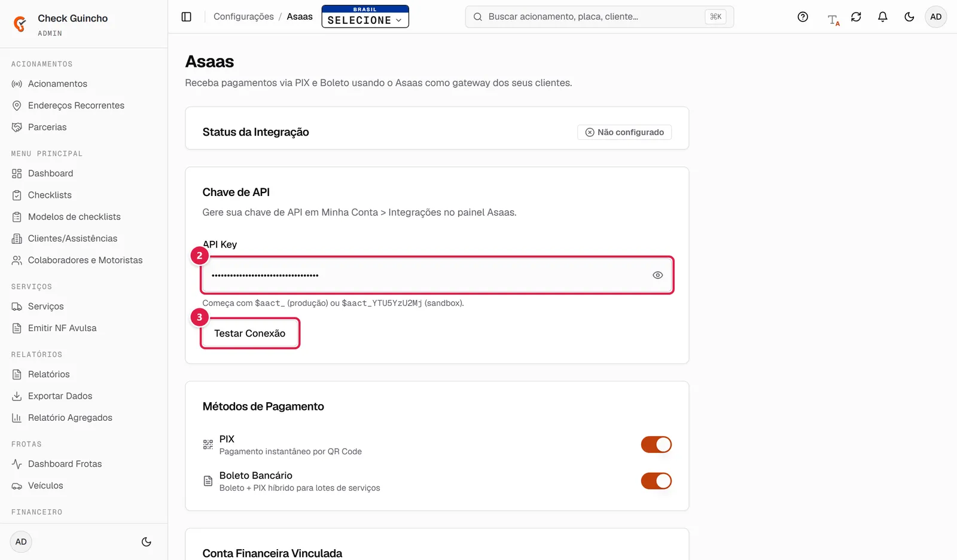The image size is (957, 560).
Task: Open the AD user avatar top right
Action: point(936,17)
